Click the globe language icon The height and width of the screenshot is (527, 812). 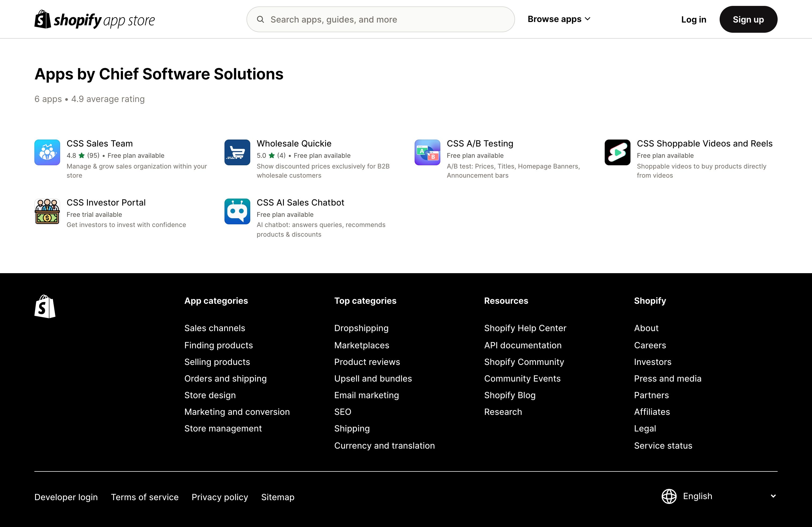(x=669, y=496)
